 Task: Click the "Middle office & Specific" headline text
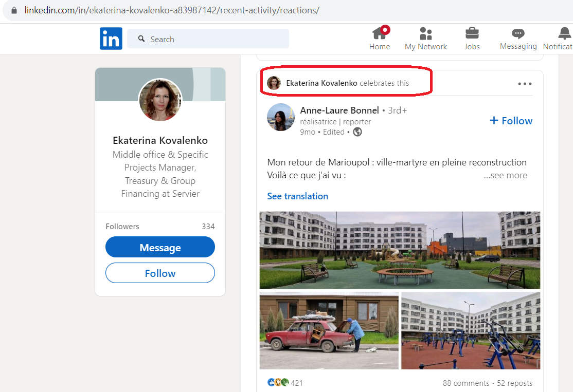160,155
